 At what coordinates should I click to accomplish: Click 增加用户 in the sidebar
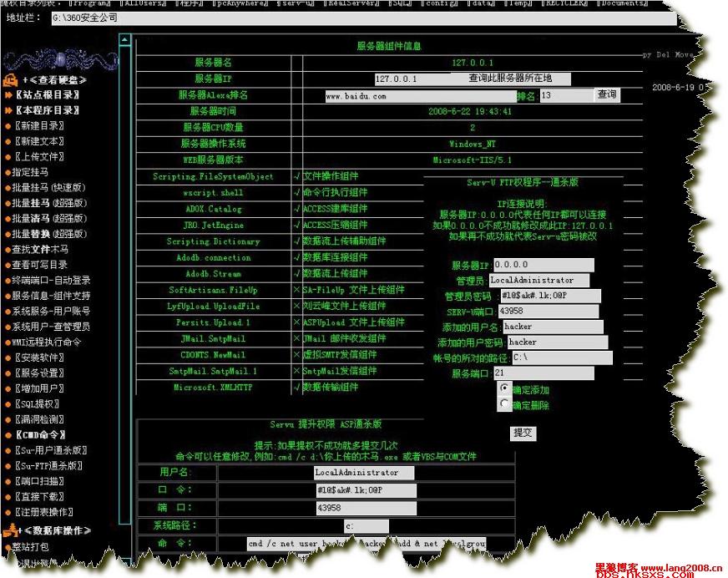point(39,388)
